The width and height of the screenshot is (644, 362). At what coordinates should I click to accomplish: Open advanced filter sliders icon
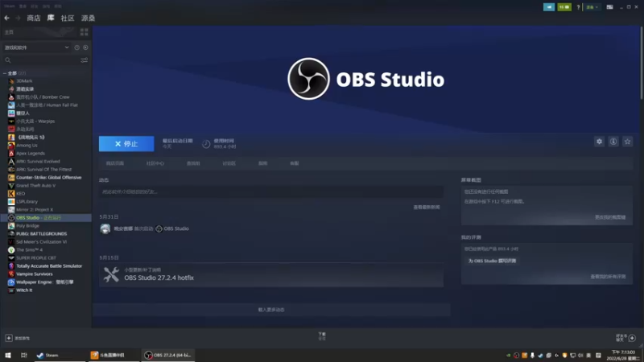point(85,60)
